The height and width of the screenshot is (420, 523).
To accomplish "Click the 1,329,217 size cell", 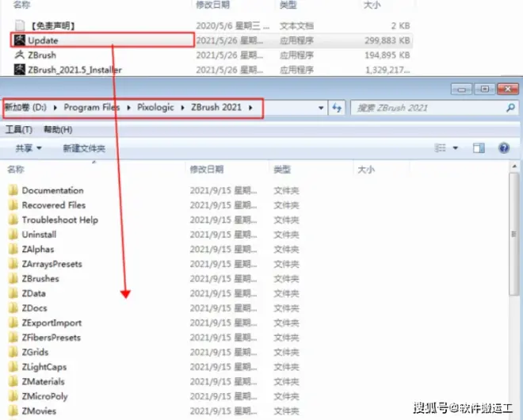I will click(387, 70).
